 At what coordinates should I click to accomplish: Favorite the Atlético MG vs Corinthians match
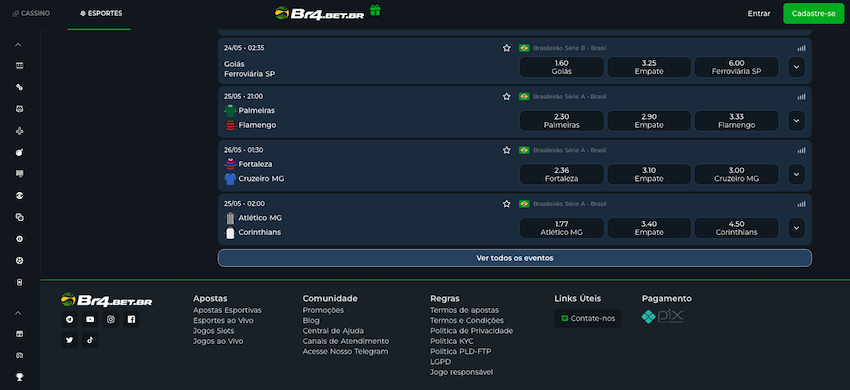click(507, 204)
